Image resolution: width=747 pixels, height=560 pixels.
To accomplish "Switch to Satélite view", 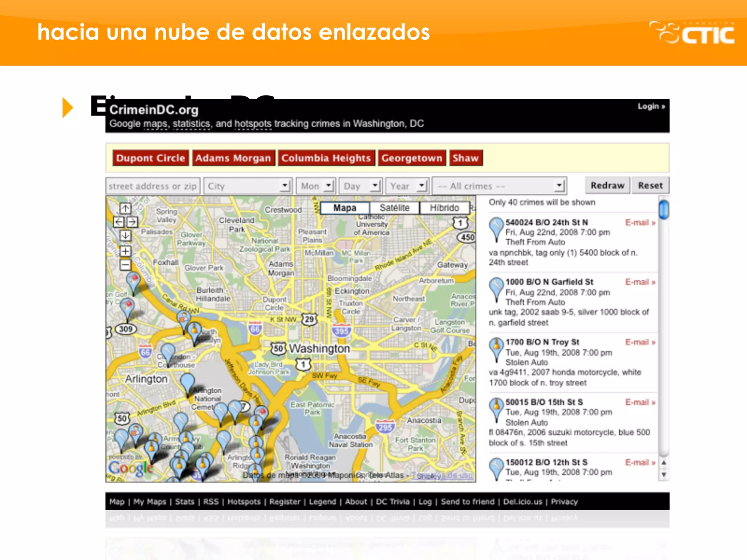I will coord(395,208).
